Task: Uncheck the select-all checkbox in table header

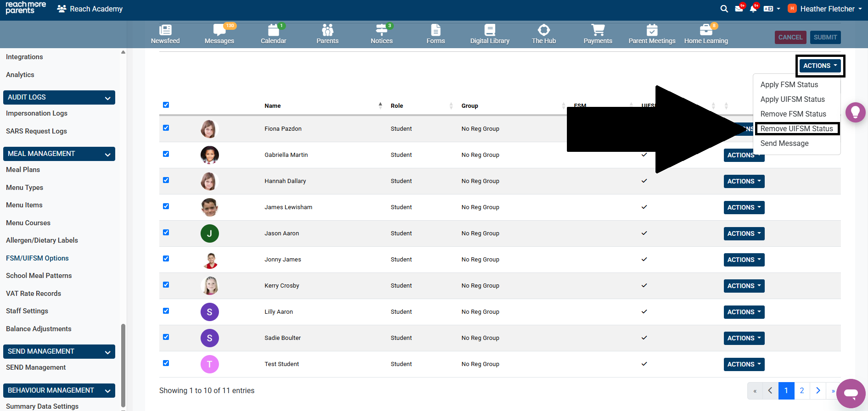Action: 166,105
